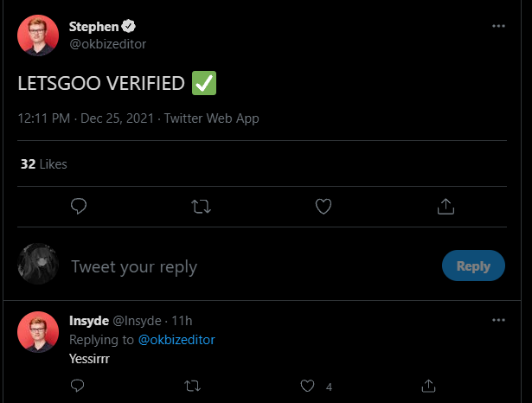Retweet Insyde's Yessirrr reply
The height and width of the screenshot is (403, 532).
pos(193,385)
